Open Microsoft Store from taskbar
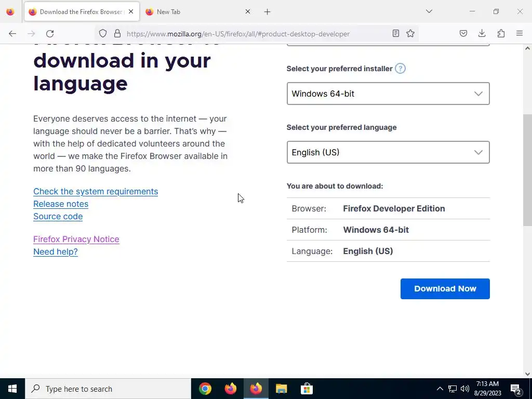This screenshot has width=532, height=399. [x=307, y=389]
